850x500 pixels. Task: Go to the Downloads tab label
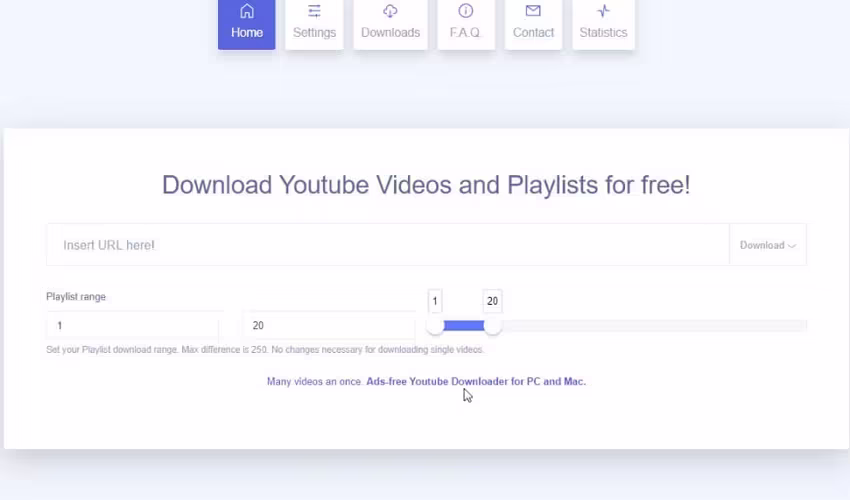tap(390, 33)
